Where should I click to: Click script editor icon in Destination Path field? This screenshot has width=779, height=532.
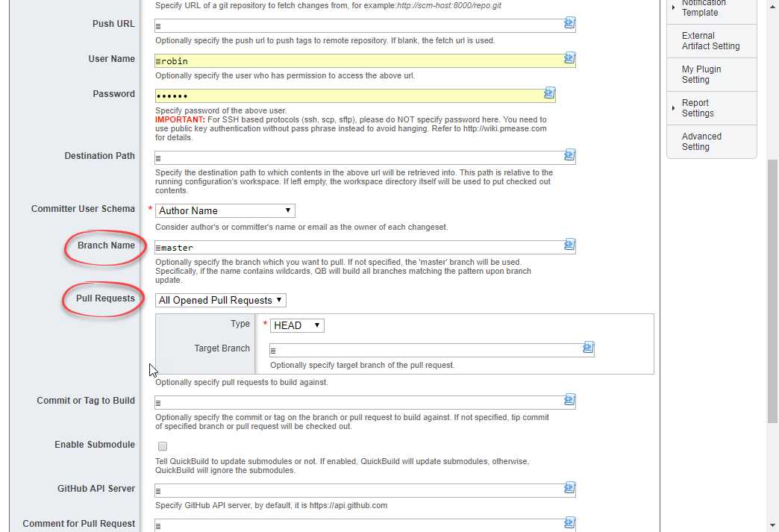569,155
